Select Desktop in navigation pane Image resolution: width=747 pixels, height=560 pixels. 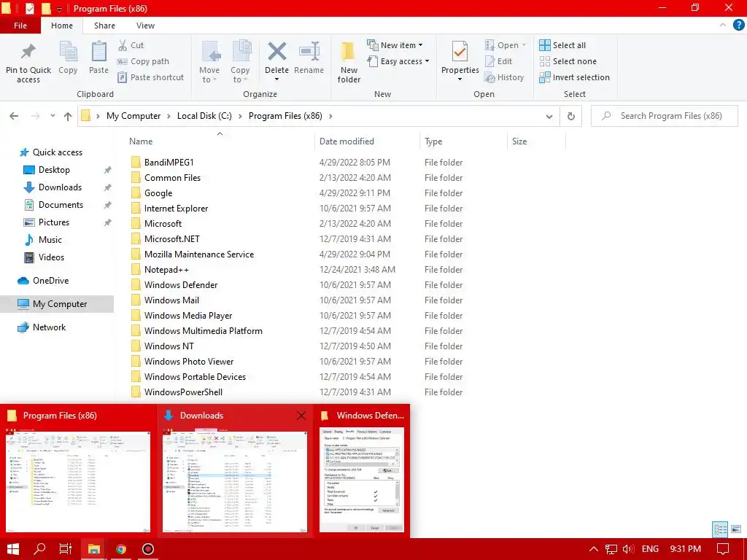pos(54,170)
